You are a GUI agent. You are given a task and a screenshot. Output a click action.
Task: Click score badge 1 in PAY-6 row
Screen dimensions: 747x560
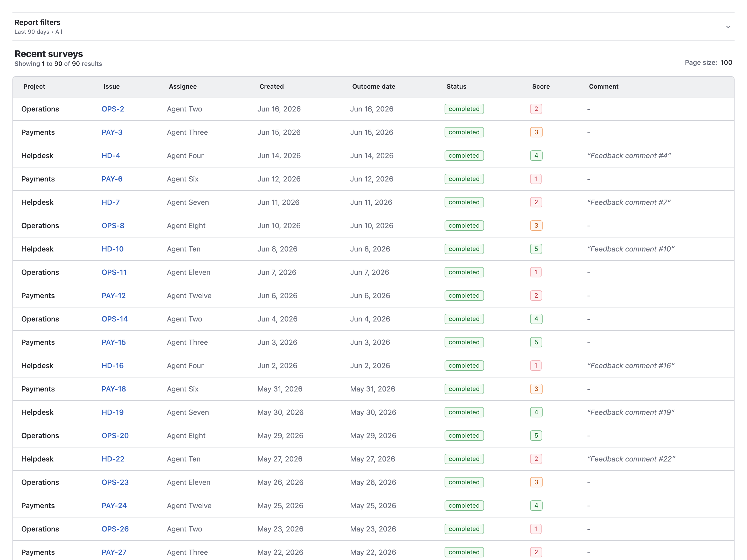(x=536, y=179)
